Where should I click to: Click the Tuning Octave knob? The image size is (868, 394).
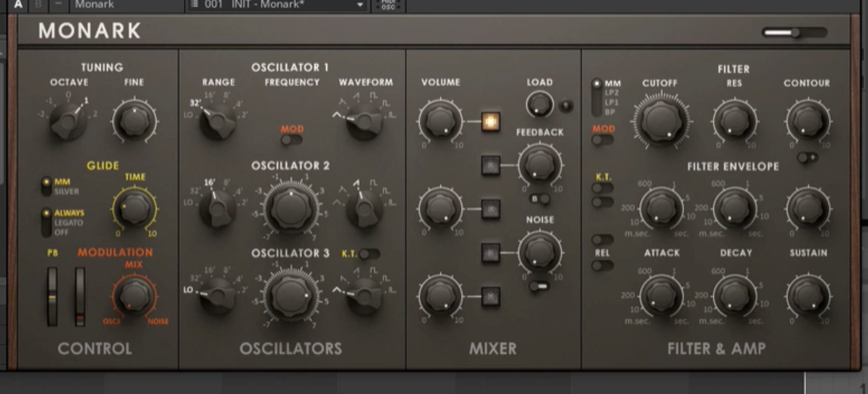coord(68,121)
